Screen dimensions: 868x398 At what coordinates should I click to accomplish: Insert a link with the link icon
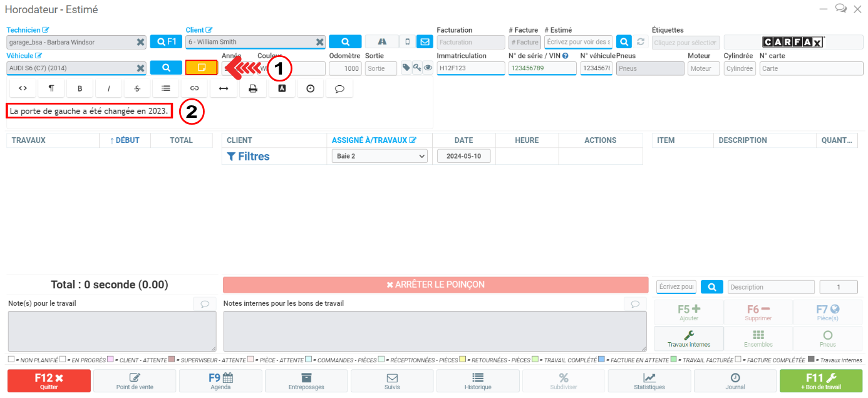tap(194, 88)
